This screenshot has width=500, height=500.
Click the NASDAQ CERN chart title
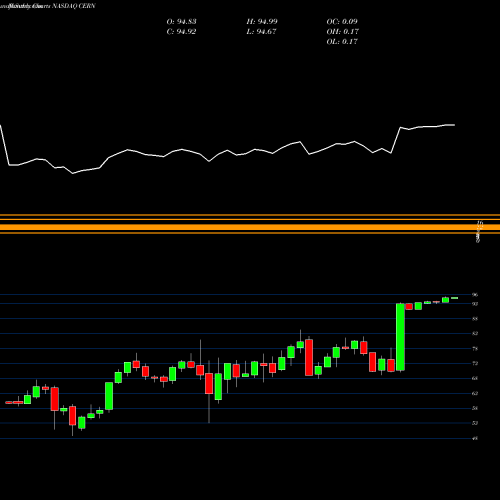point(73,6)
